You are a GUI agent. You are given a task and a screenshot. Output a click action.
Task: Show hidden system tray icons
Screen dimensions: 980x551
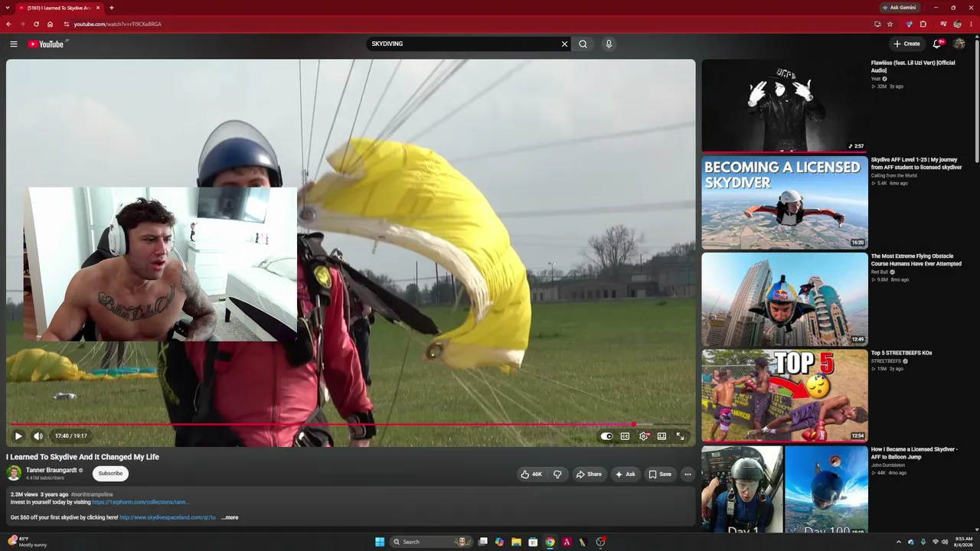point(899,542)
